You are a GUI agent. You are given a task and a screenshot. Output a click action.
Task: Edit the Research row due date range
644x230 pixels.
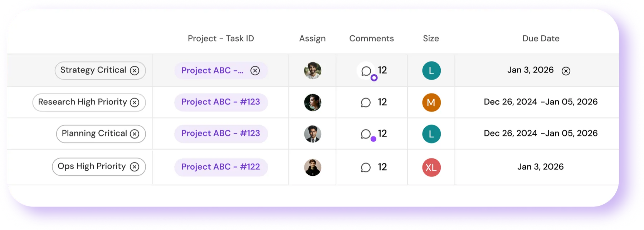tap(541, 102)
